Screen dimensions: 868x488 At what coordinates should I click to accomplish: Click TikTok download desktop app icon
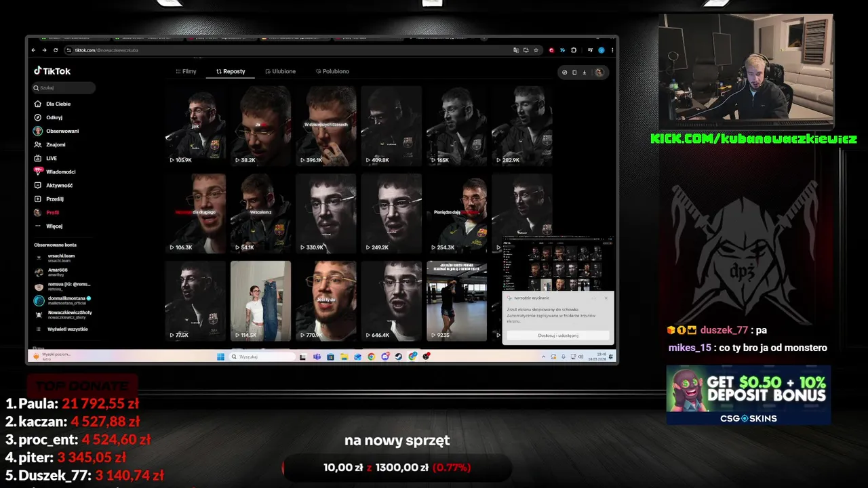click(584, 72)
